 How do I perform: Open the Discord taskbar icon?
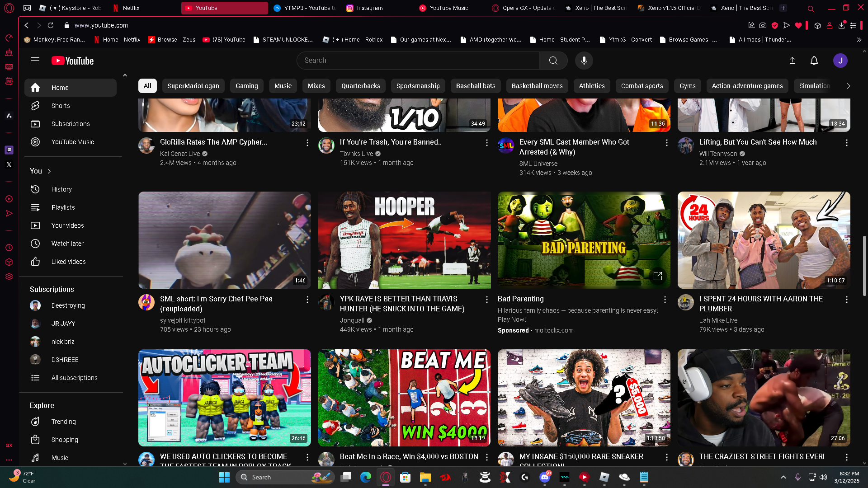point(545,477)
